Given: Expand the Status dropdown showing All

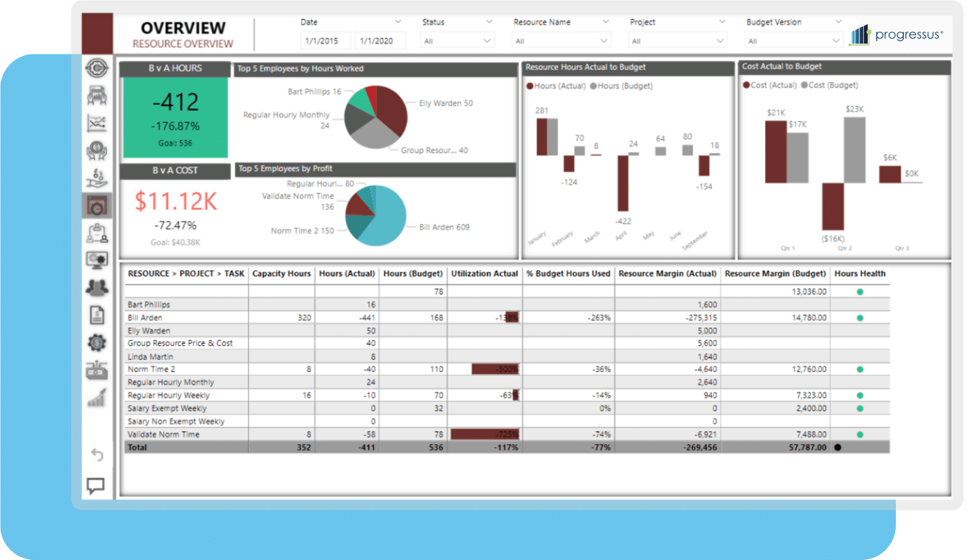Looking at the screenshot, I should click(457, 41).
